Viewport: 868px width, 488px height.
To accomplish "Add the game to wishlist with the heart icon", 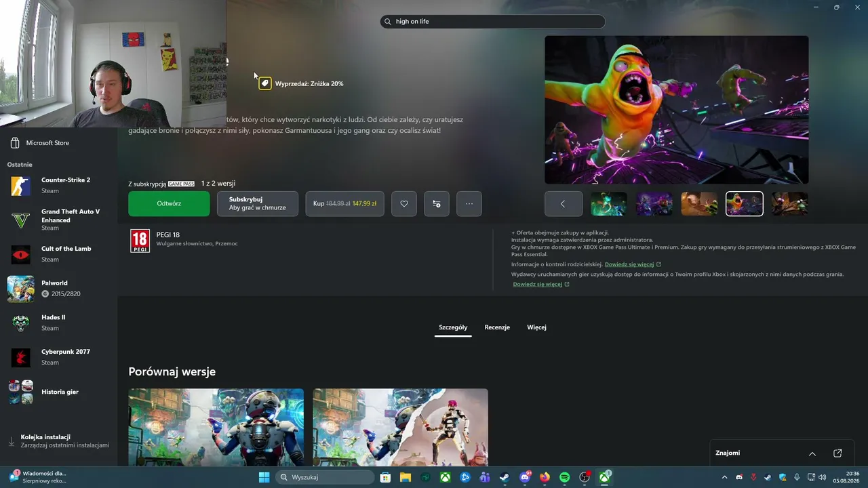I will click(x=404, y=203).
